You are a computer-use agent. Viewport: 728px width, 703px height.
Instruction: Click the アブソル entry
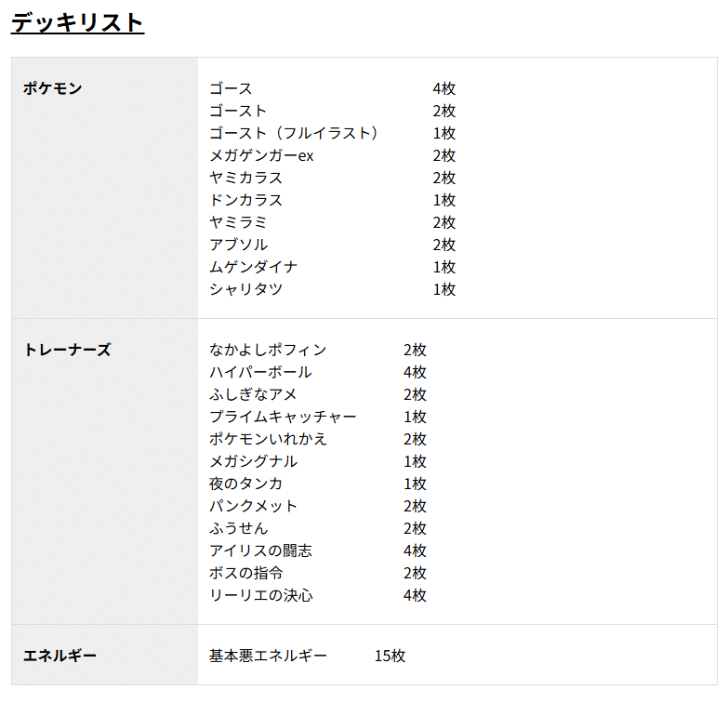point(238,245)
